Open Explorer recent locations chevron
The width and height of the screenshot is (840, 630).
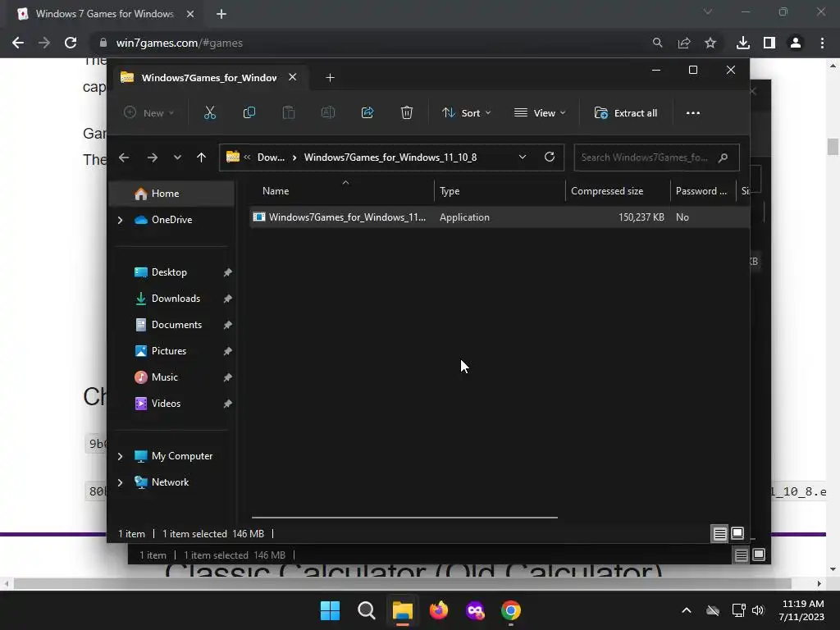click(x=177, y=157)
